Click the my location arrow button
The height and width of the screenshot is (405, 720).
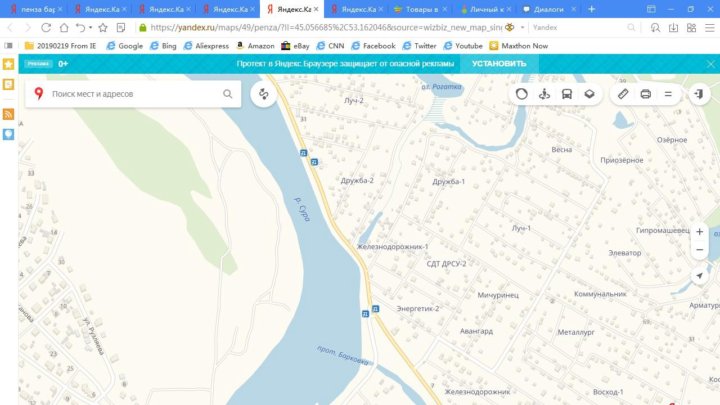point(699,275)
